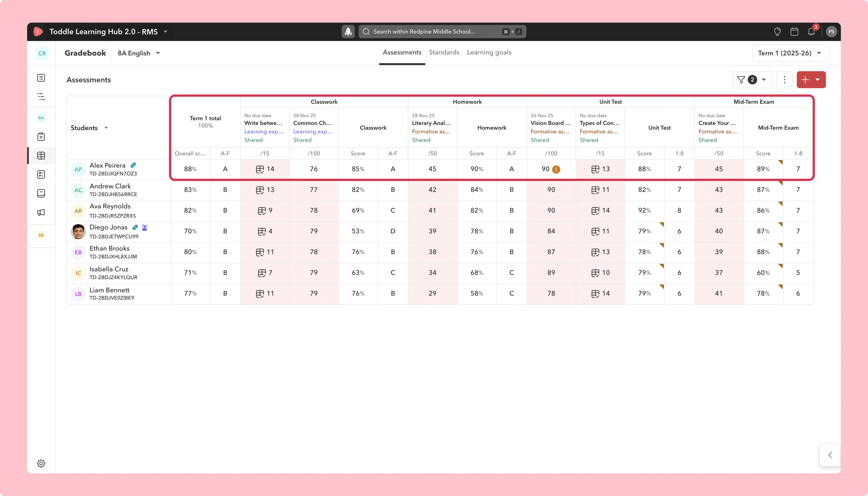
Task: Click Ava Reynolds' Common Ch score 78
Action: [x=314, y=211]
